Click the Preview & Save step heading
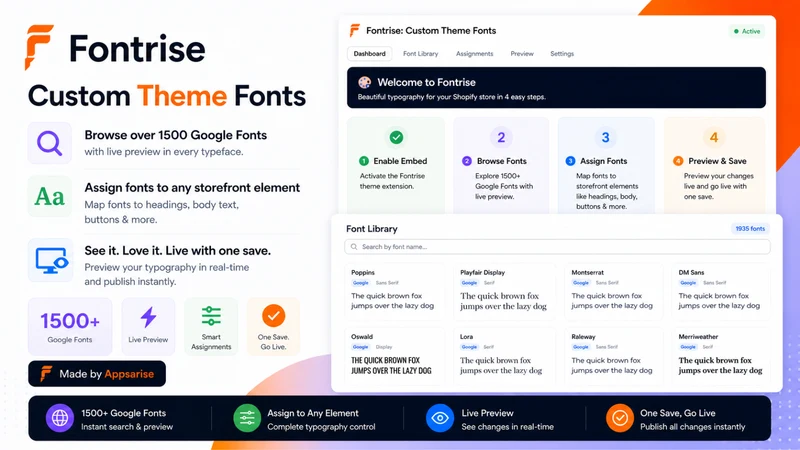 click(717, 161)
